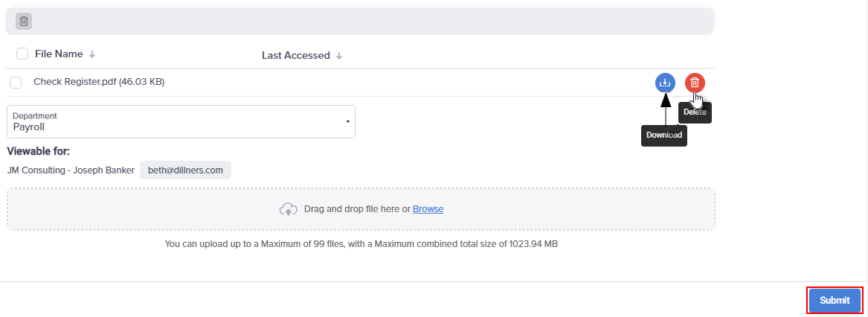Click the cloud upload icon
Image resolution: width=868 pixels, height=317 pixels.
point(289,209)
